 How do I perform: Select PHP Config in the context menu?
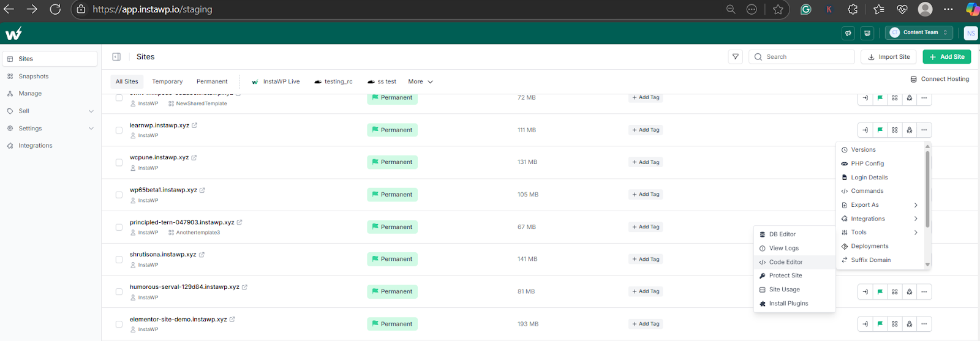880,163
